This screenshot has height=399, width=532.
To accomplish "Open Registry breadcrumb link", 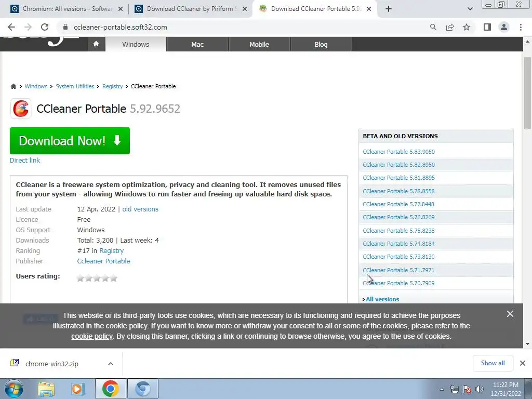I will (x=112, y=86).
